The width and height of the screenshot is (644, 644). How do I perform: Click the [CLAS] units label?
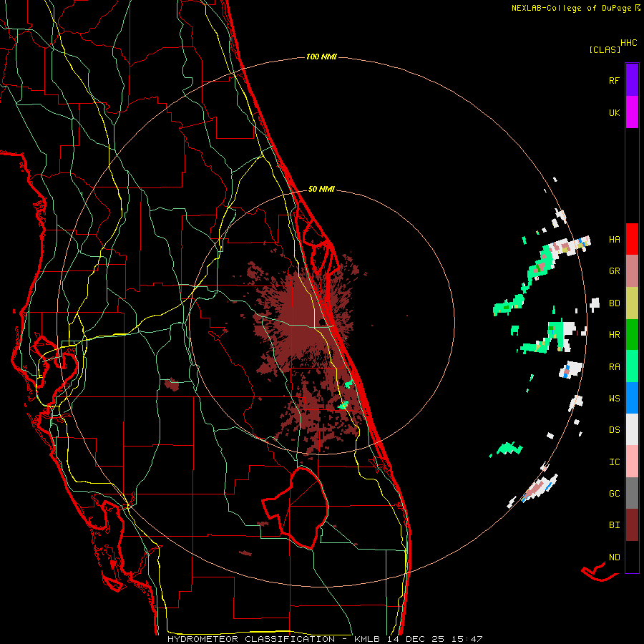605,50
